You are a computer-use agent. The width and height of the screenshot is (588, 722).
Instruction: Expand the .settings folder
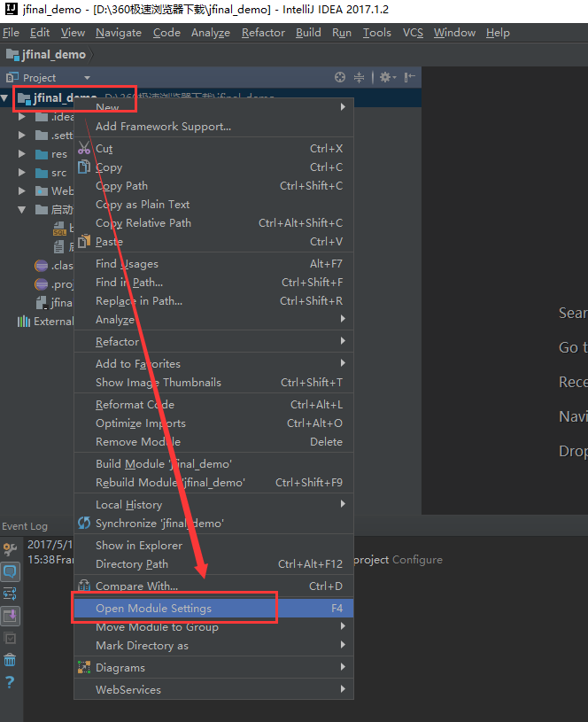coord(21,135)
